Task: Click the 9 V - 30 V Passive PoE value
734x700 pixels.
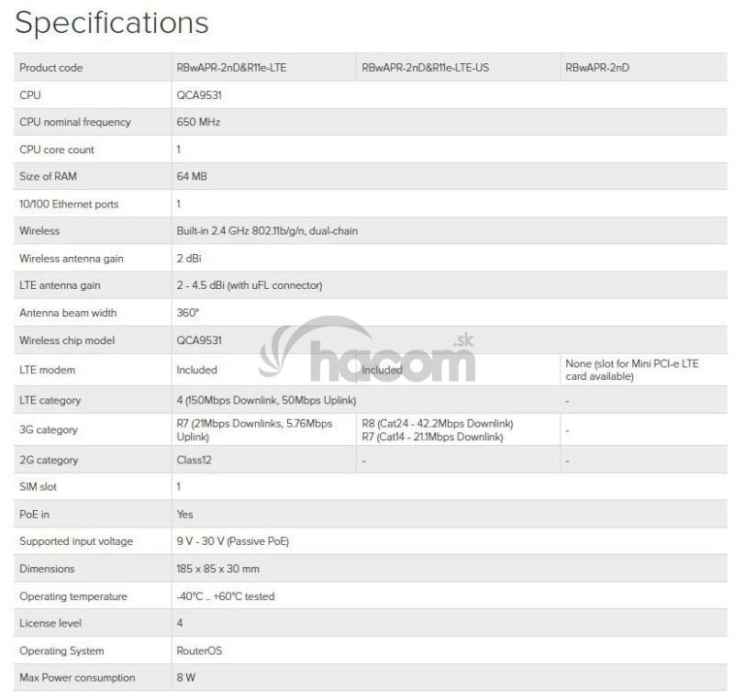Action: 232,541
